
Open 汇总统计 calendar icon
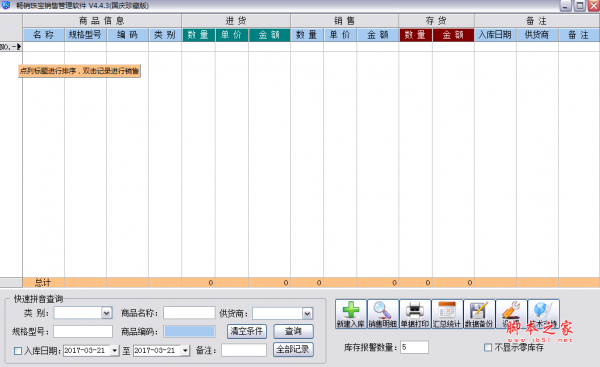447,314
